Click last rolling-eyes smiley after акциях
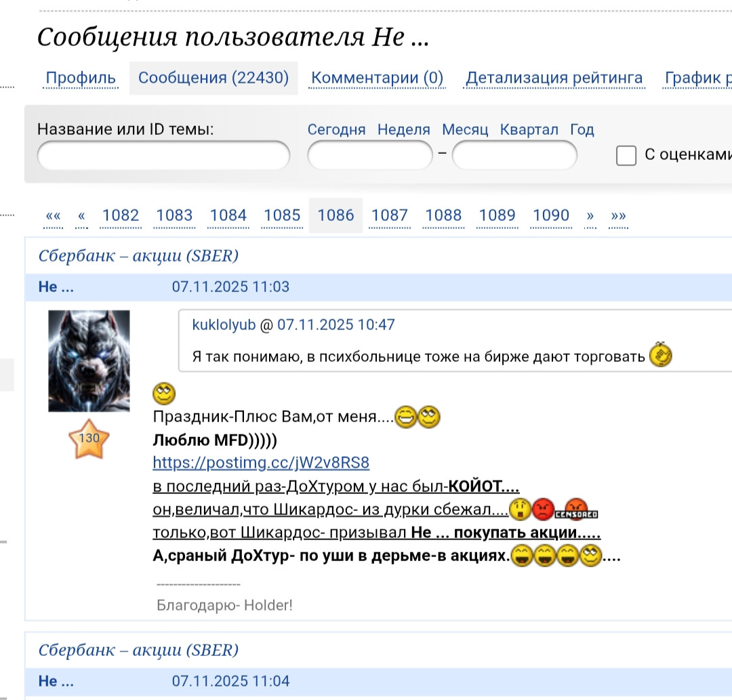Viewport: 732px width, 700px height. 590,556
